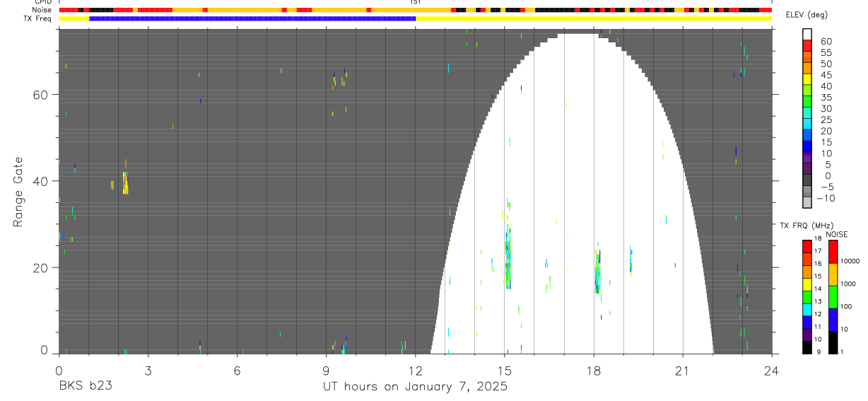Click the '1000' noise scale value
This screenshot has width=868, height=401.
tap(848, 284)
